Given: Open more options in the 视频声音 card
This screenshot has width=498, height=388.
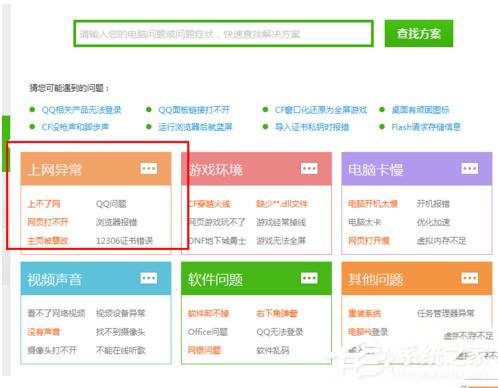Looking at the screenshot, I should tap(149, 278).
